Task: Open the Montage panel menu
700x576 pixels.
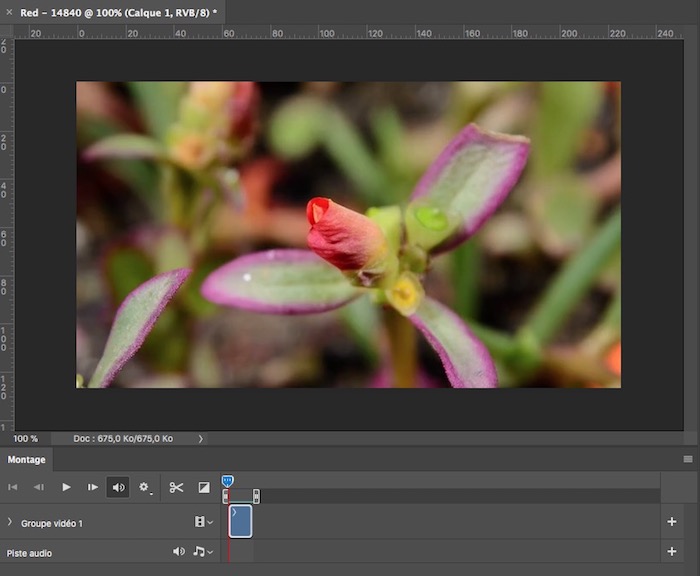Action: pos(688,459)
